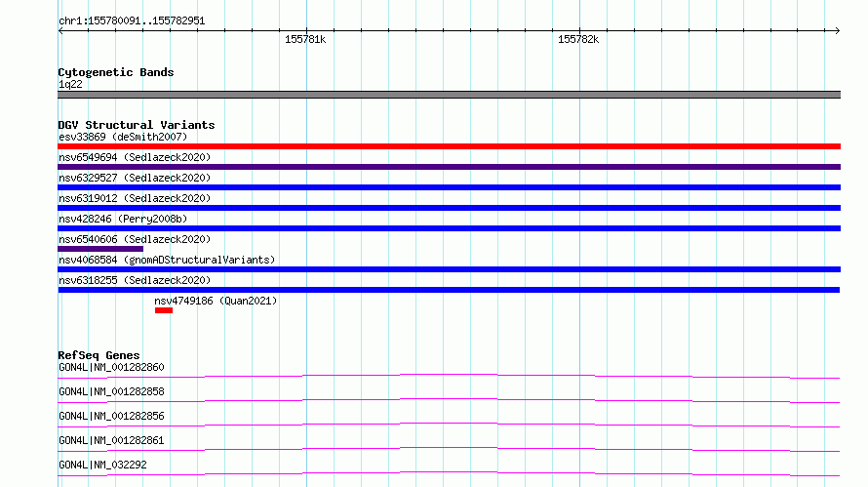This screenshot has height=487, width=868.
Task: Click the DGV Structural Variants track title
Action: point(137,125)
